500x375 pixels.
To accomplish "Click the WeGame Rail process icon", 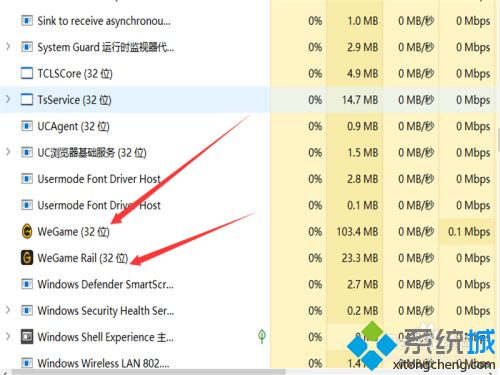I will [27, 258].
